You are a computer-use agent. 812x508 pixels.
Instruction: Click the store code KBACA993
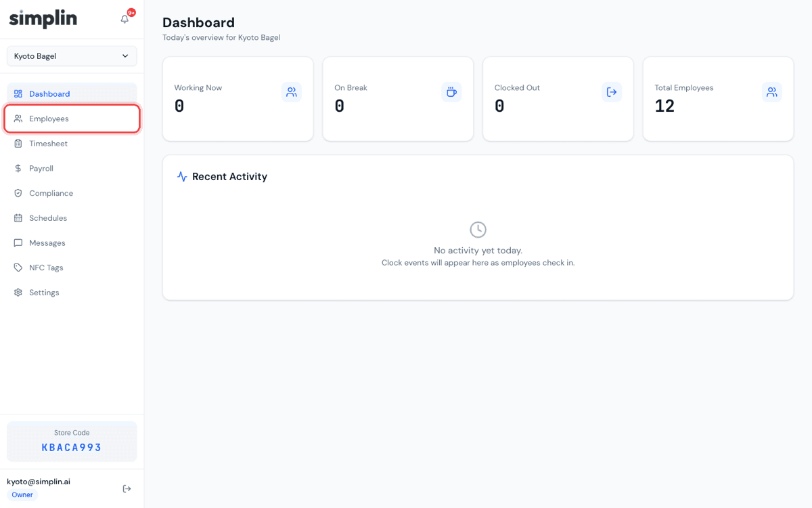pos(72,448)
